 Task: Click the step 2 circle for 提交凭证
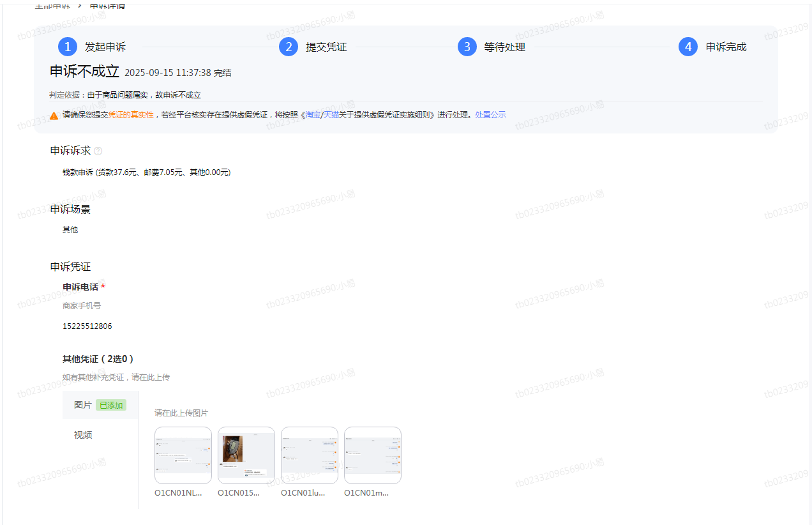pyautogui.click(x=289, y=47)
